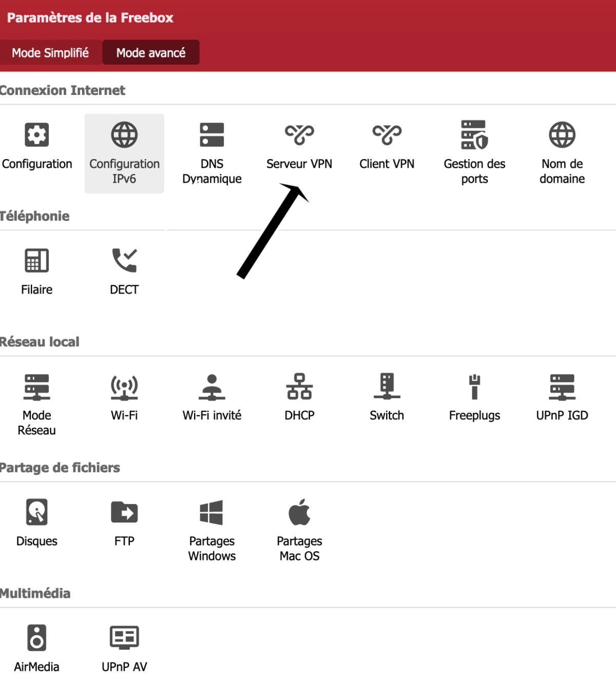Screen dimensions: 616x681
Task: Open the Disques settings
Action: pos(37,513)
